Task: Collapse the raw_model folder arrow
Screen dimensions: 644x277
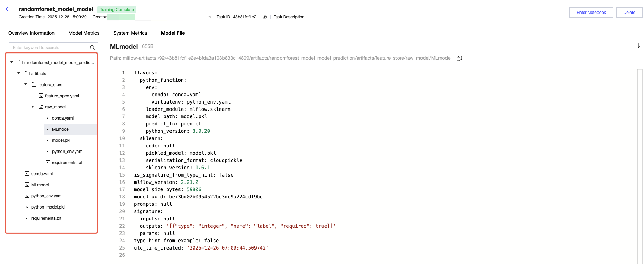Action: (33, 107)
